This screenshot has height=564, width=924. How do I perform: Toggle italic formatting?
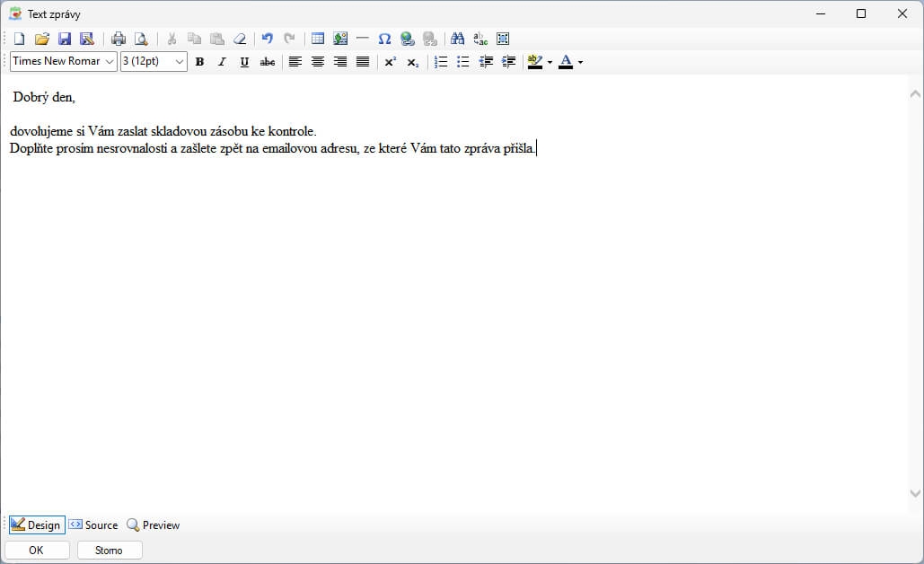coord(222,62)
